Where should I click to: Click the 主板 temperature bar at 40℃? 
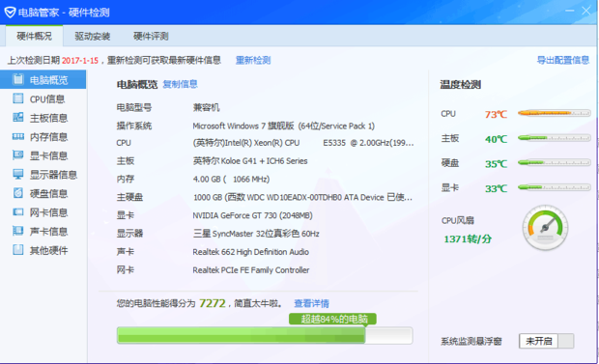[x=555, y=138]
